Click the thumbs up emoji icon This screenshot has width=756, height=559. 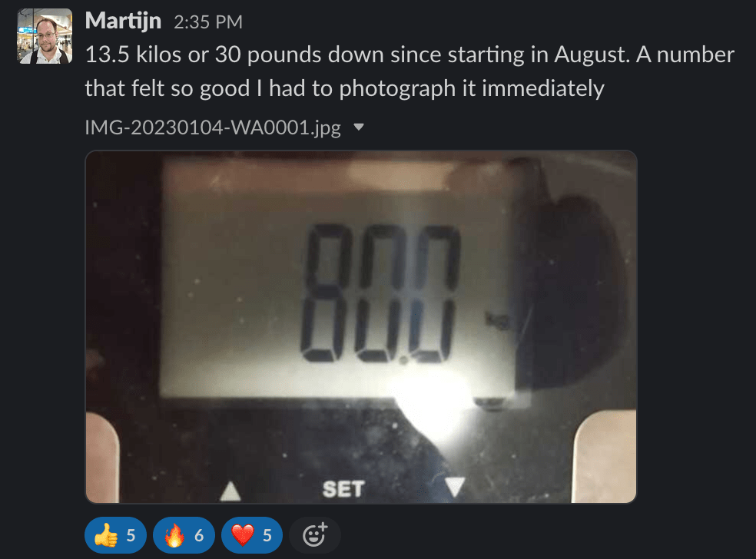[x=106, y=535]
